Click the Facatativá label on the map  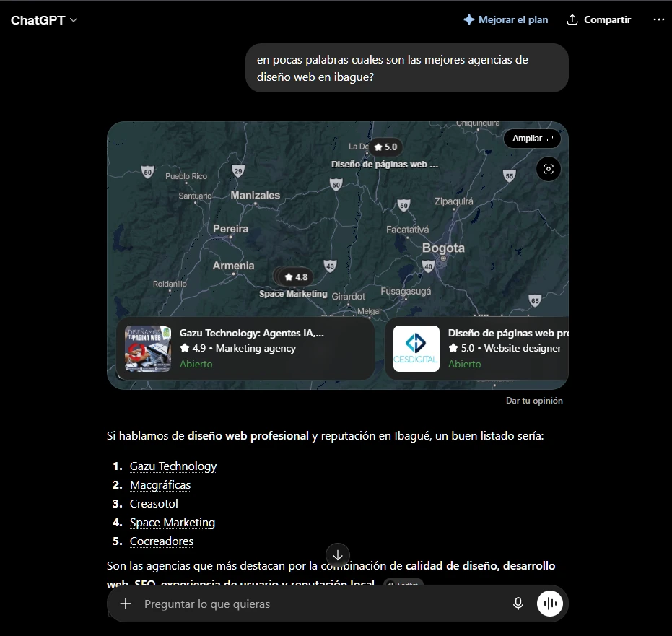pyautogui.click(x=408, y=230)
